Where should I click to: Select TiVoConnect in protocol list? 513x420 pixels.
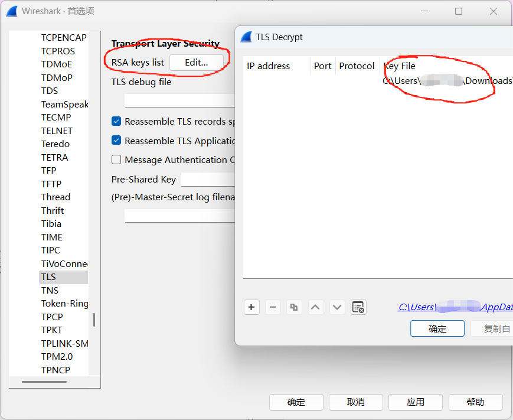(64, 263)
